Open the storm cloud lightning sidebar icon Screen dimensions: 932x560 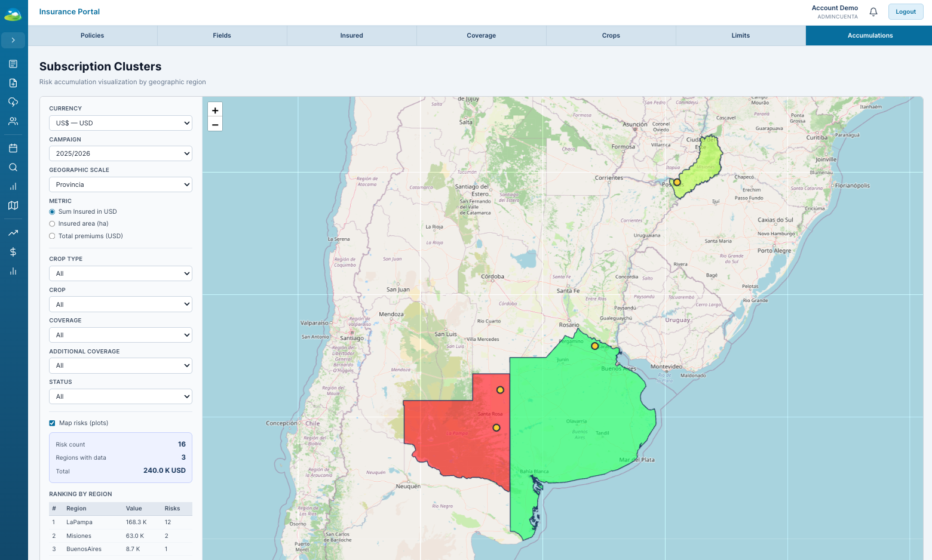(13, 102)
